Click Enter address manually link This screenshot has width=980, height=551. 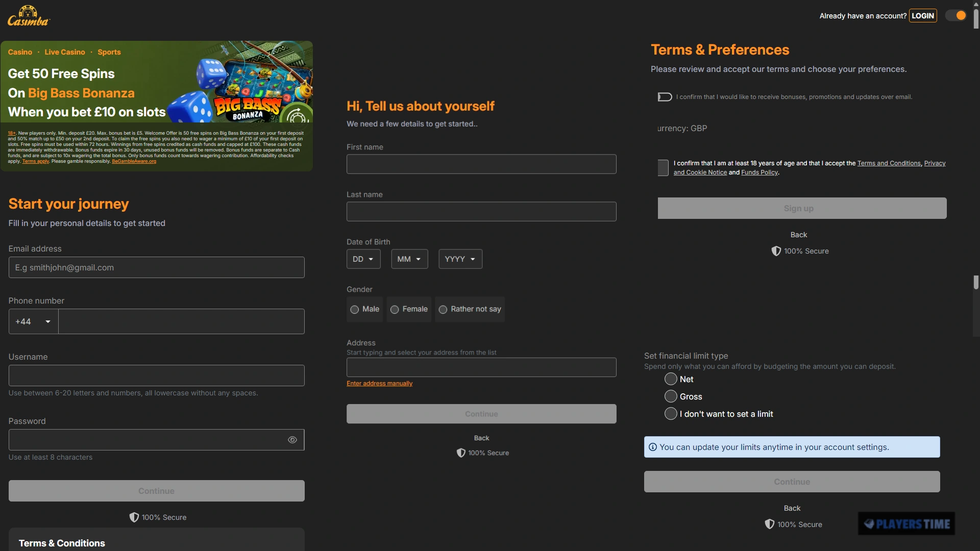point(379,384)
